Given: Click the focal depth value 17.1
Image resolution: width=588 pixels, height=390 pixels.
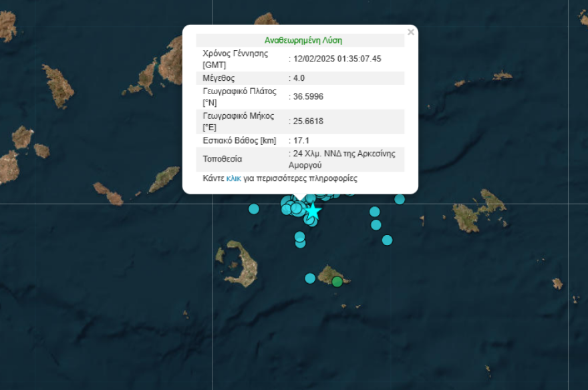Looking at the screenshot, I should click(x=301, y=141).
